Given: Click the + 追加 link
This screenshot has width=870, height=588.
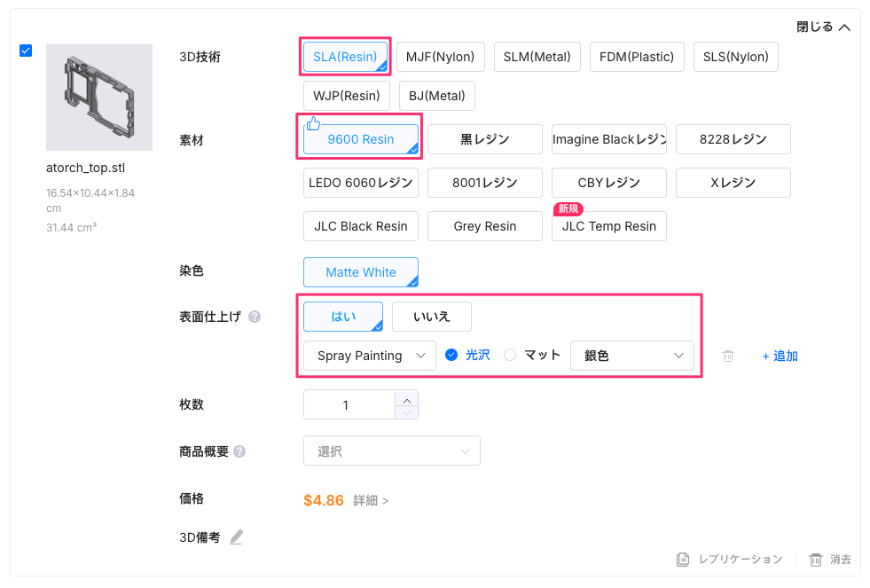Looking at the screenshot, I should tap(780, 356).
